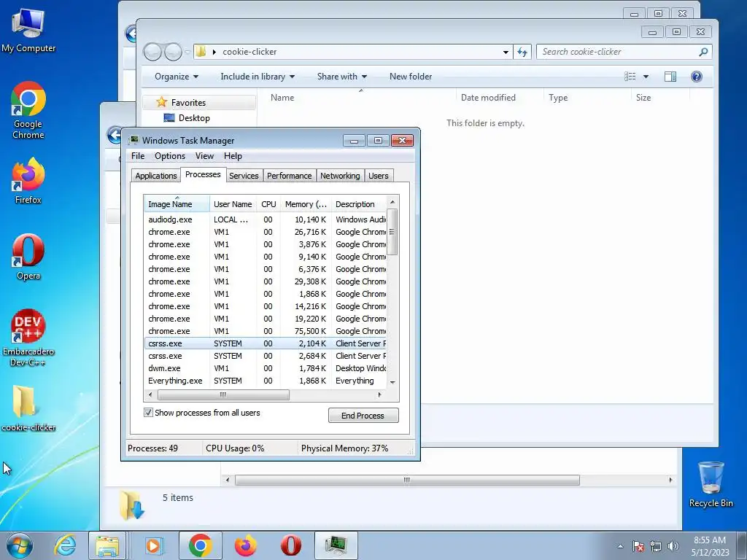Viewport: 747px width, 560px height.
Task: Sort processes by Image Name column
Action: [177, 204]
